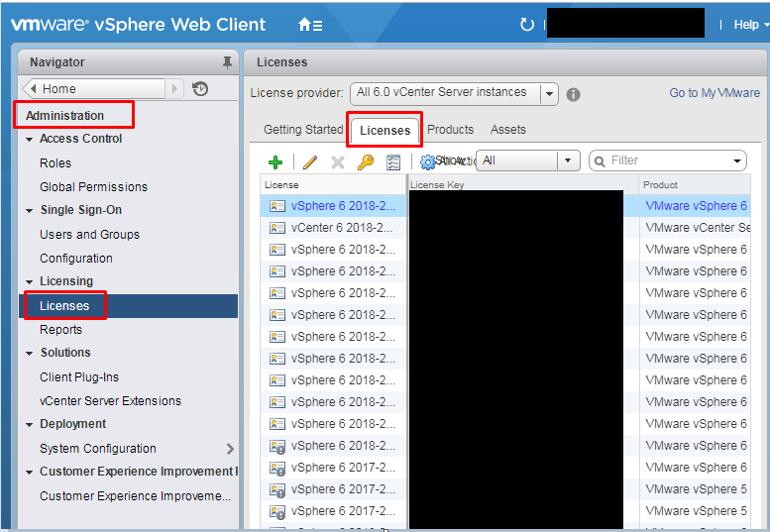This screenshot has height=532, width=770.
Task: Open Users and Groups
Action: 89,235
